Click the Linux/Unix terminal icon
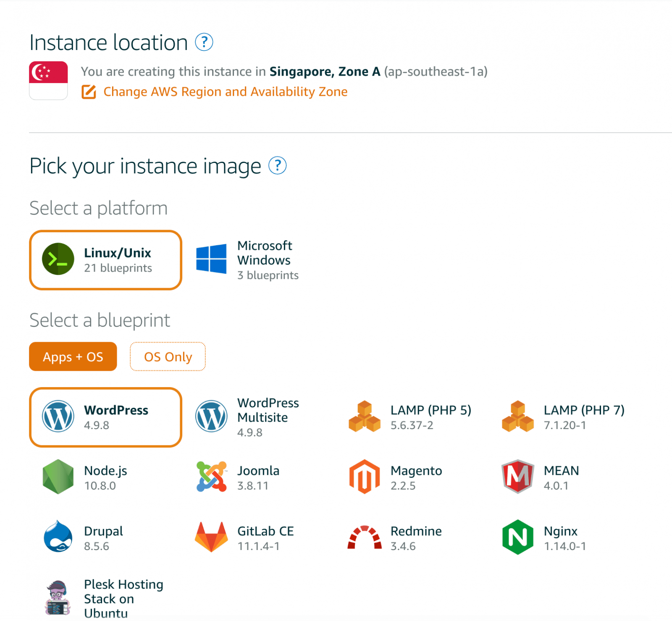Viewport: 672px width, 621px height. point(58,259)
